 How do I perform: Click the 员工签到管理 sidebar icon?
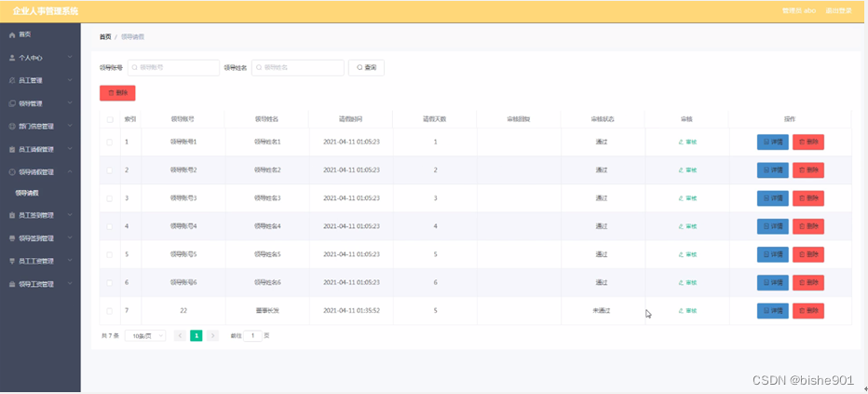tap(12, 215)
